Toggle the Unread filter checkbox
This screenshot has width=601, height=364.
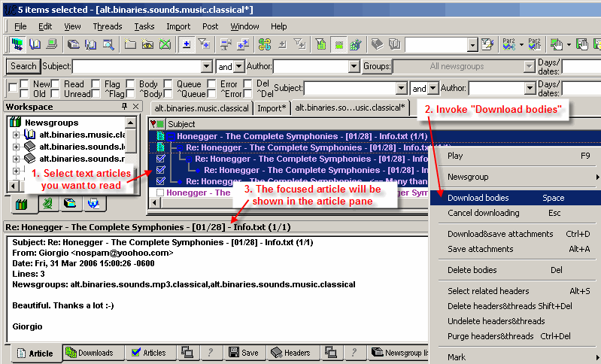click(x=55, y=93)
